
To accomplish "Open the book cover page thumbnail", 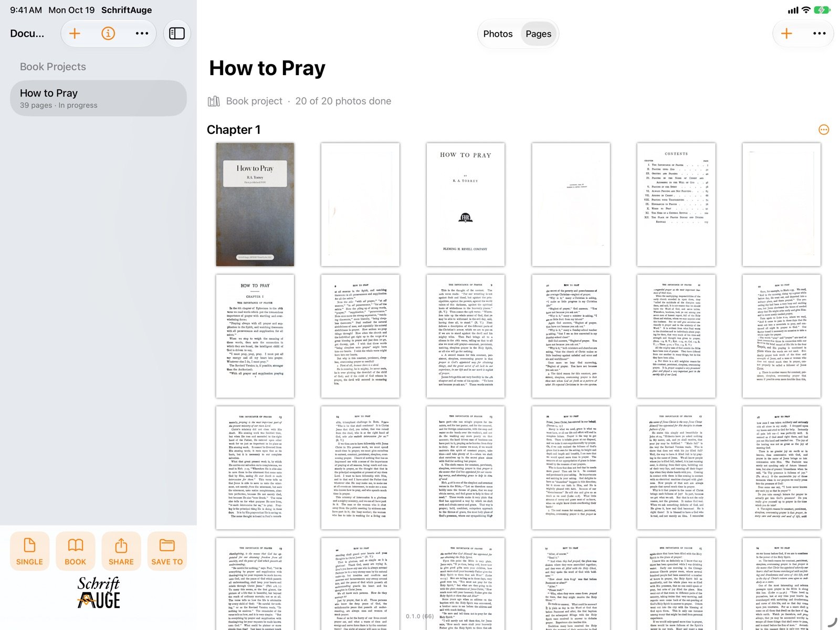I will tap(255, 205).
